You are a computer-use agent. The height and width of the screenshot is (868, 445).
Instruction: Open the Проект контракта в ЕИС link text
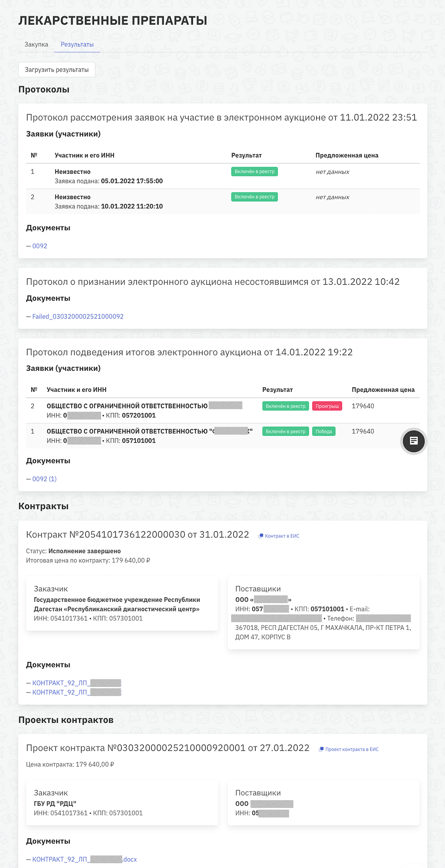[x=352, y=750]
